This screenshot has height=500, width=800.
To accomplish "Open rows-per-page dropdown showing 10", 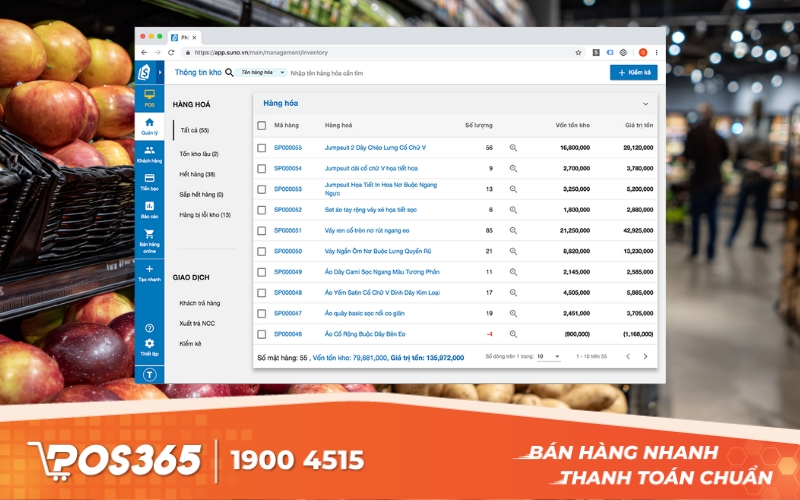I will point(548,356).
